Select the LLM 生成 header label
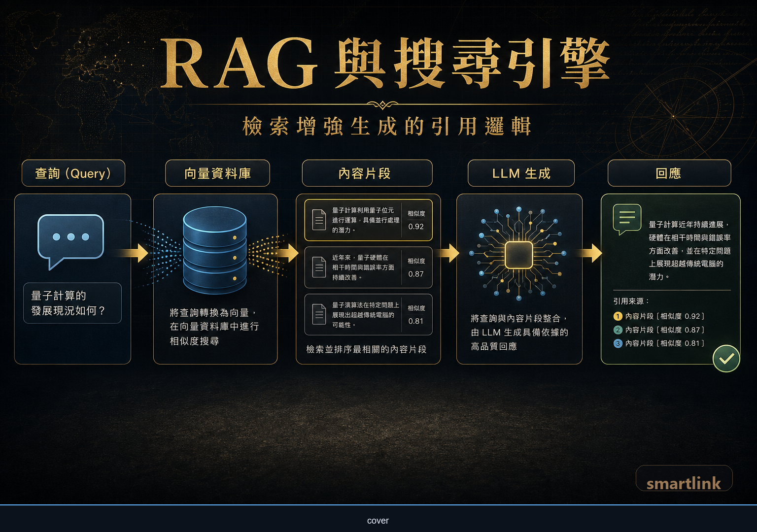Screen dimensions: 757x532 (x=521, y=173)
